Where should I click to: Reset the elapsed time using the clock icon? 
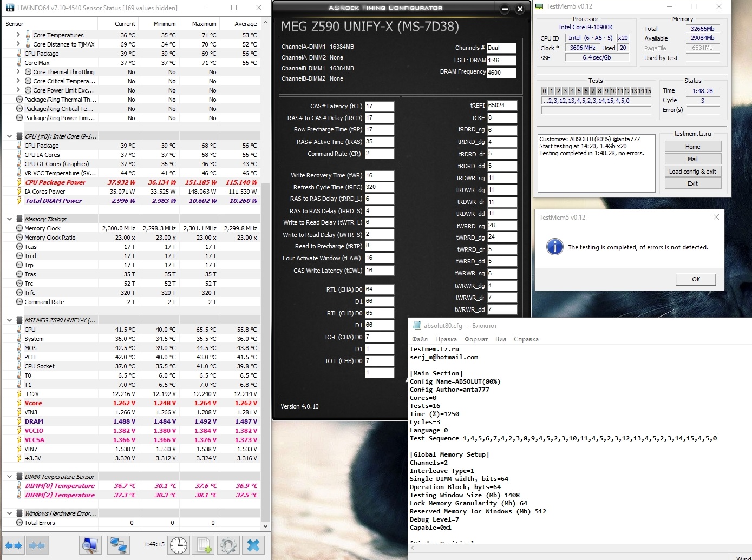coord(179,545)
